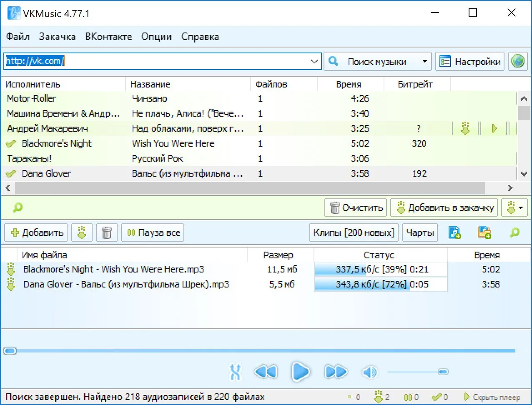Click right arrow of horizontal scrollbar
This screenshot has height=405, width=532.
click(510, 188)
